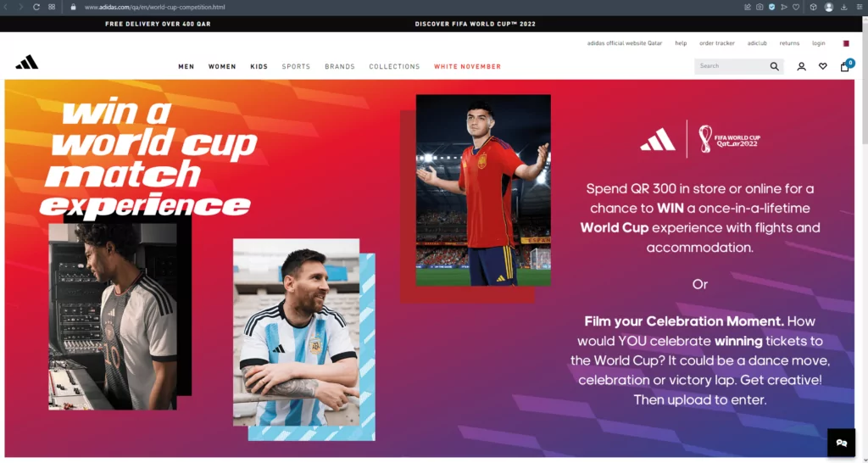
Task: Click the browser profile avatar icon
Action: click(829, 7)
